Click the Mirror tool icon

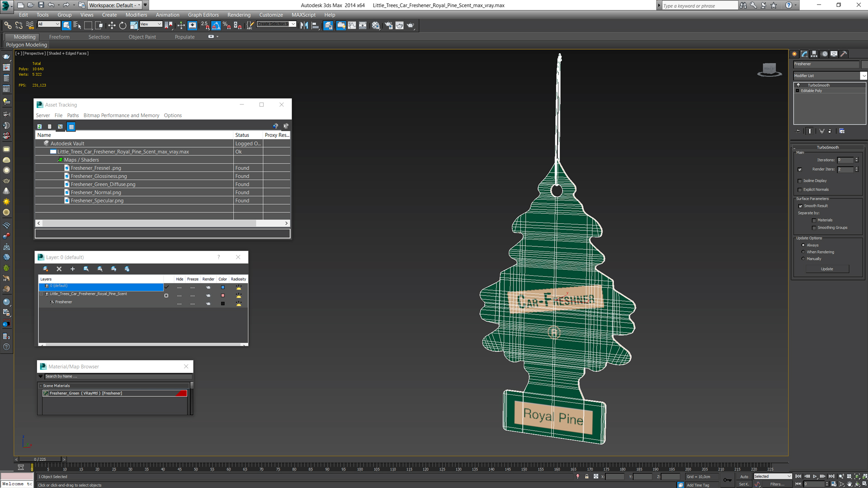click(x=304, y=25)
